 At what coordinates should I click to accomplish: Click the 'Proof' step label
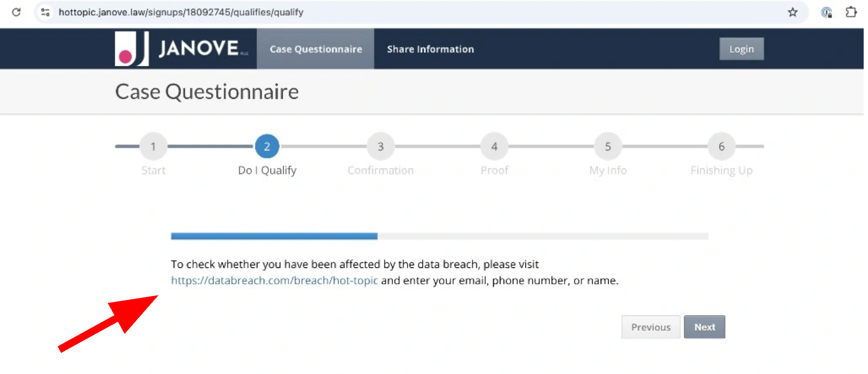pyautogui.click(x=494, y=170)
